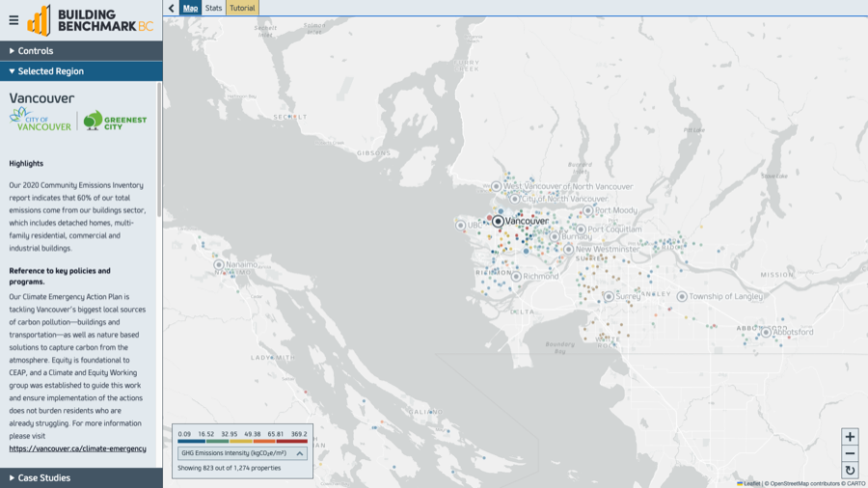Zoom out the map with the minus button
This screenshot has height=488, width=868.
850,453
